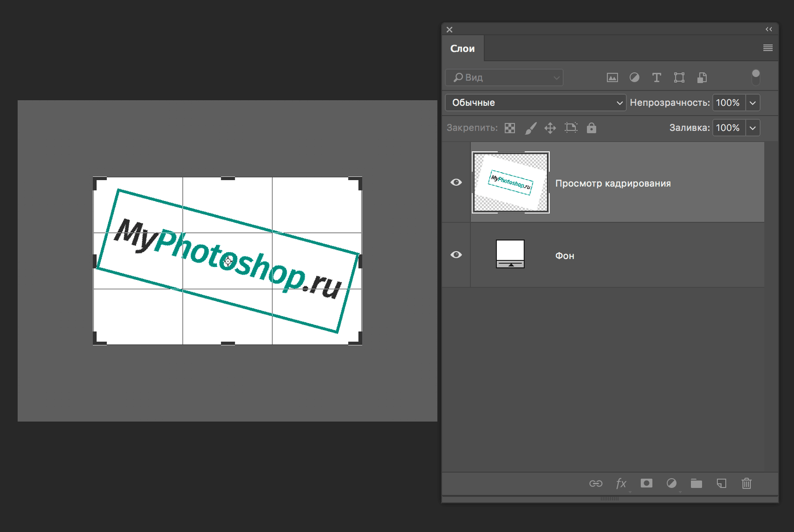Expand the Заливка fill arrow
Screen dimensions: 794x532
[x=752, y=128]
